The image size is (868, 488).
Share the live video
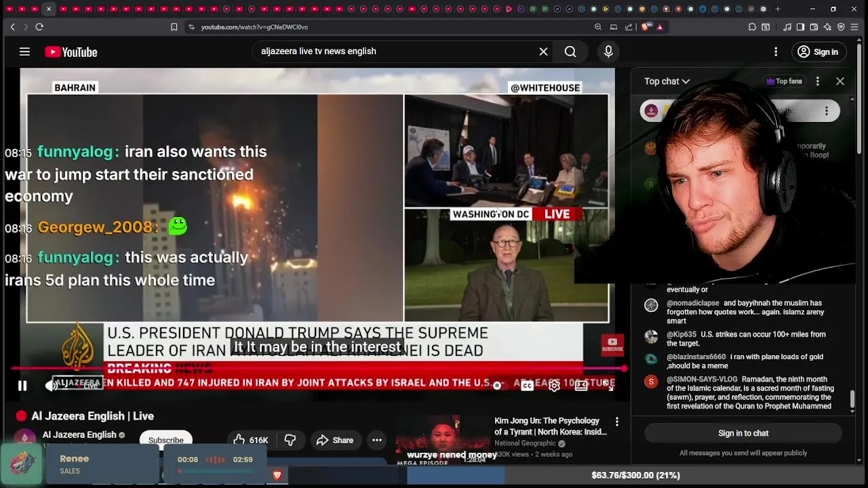tap(335, 440)
